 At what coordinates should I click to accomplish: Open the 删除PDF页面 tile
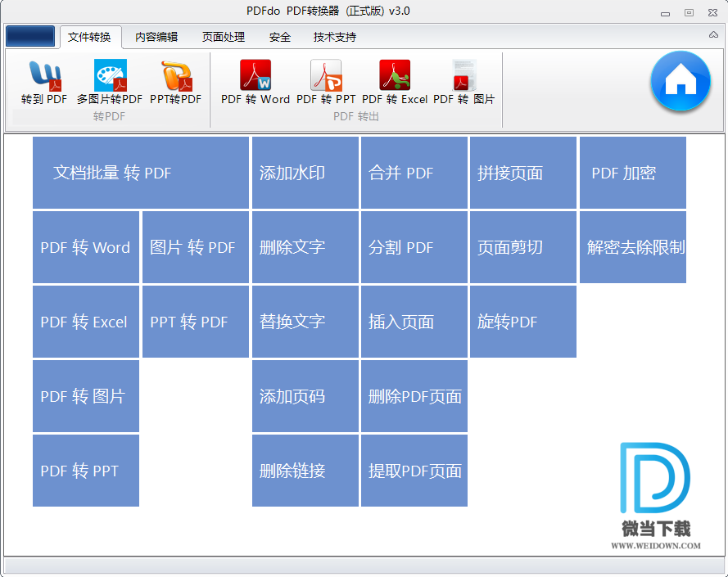coord(414,396)
